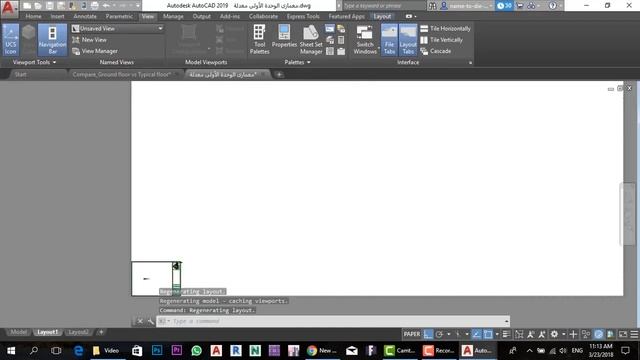
Task: Open the Autodesk App Store cart icon
Action: click(x=520, y=6)
